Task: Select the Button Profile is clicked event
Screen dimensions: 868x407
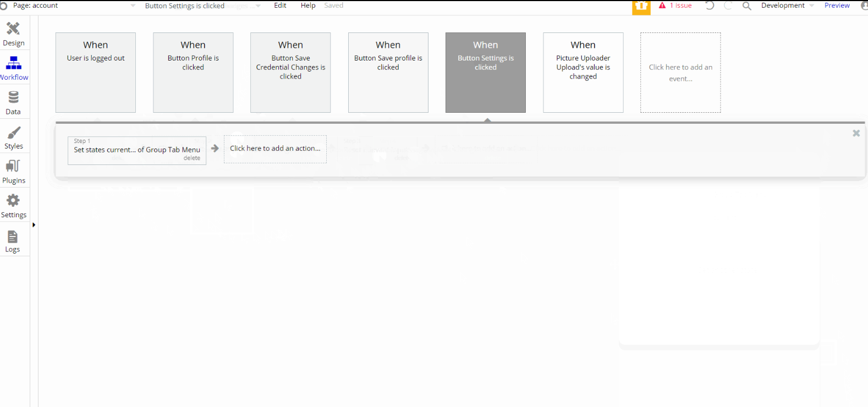Action: tap(193, 73)
